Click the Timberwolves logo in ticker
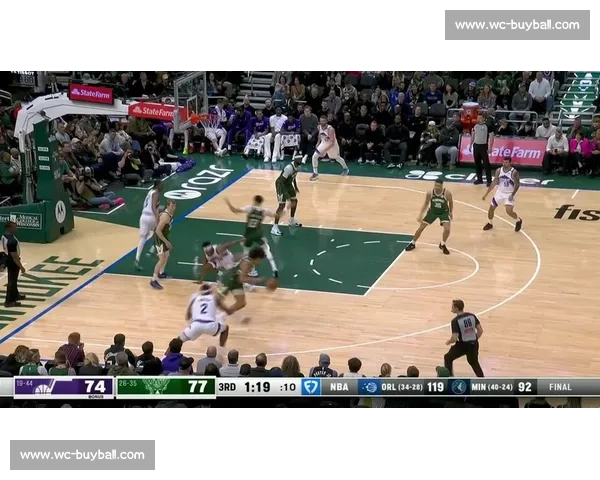Screen dimensions: 600x480 point(458,387)
